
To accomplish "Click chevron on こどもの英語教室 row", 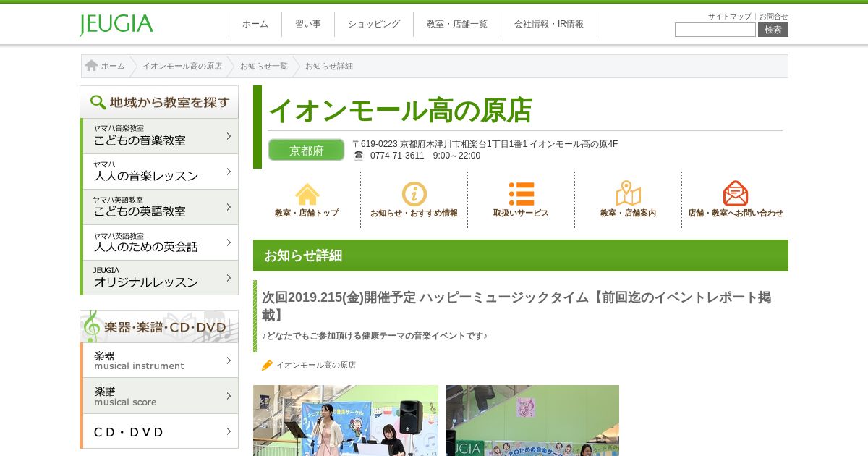I will pos(229,207).
